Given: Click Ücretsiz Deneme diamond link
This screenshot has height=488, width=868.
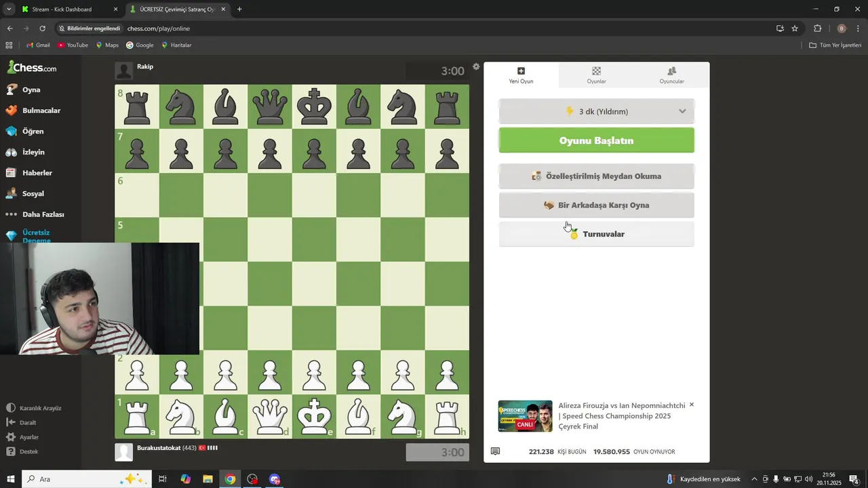Looking at the screenshot, I should [28, 236].
